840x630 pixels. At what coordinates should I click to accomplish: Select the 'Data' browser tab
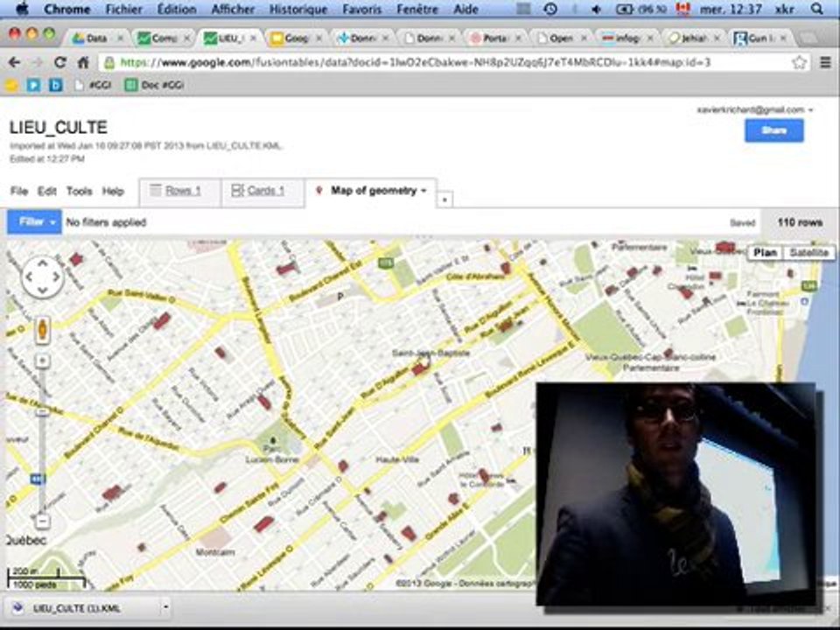96,38
